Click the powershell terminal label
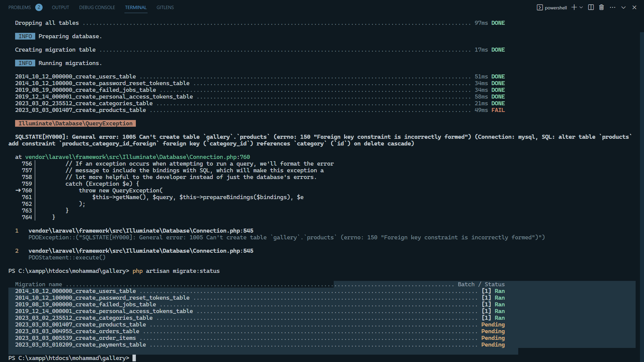Screen dimensions: 644x362 [x=556, y=8]
